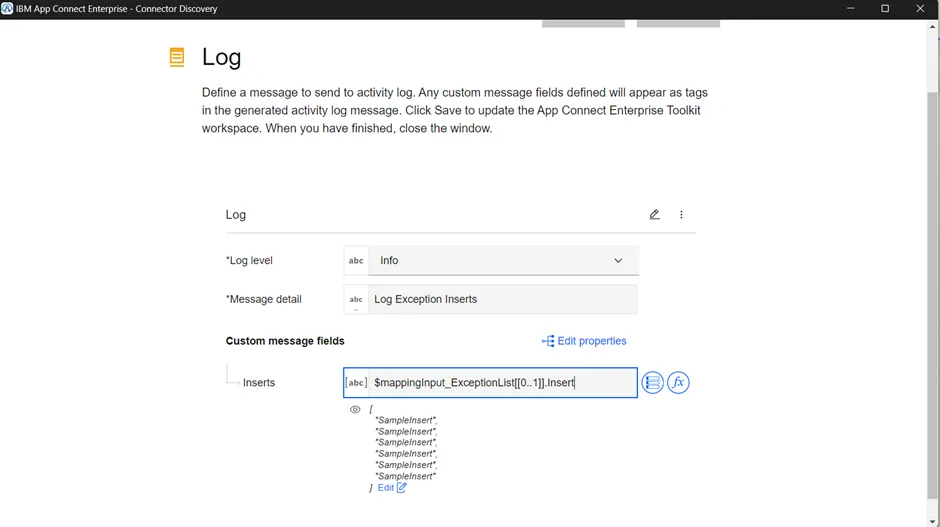
Task: Expand the Log level dropdown showing Info
Action: 503,261
